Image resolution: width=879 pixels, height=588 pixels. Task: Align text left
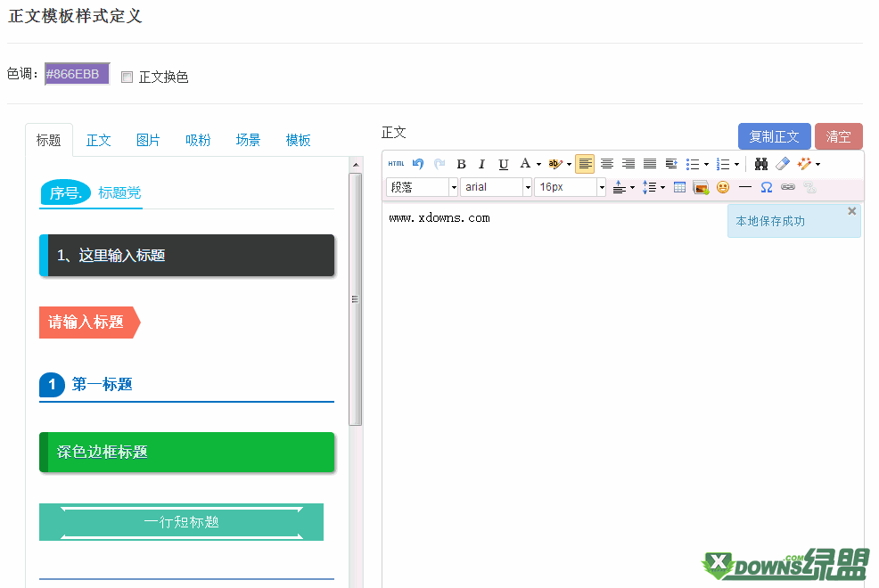(585, 164)
